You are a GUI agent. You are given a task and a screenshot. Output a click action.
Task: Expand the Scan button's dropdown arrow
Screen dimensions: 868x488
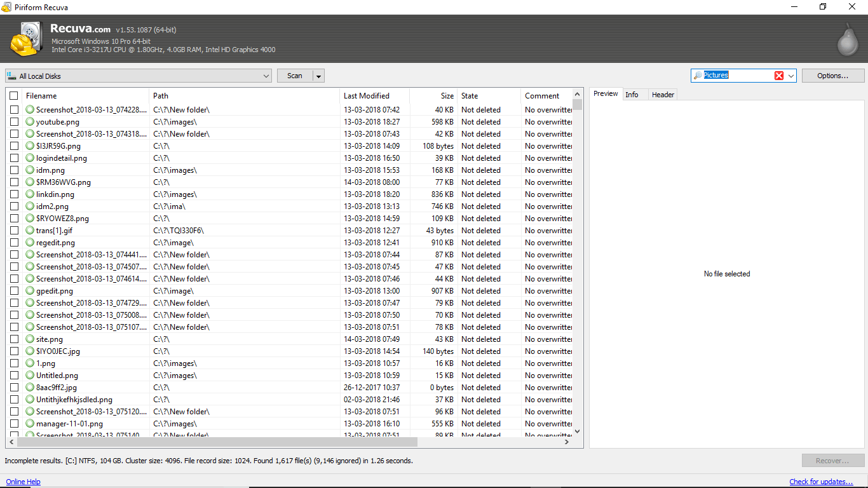point(319,76)
